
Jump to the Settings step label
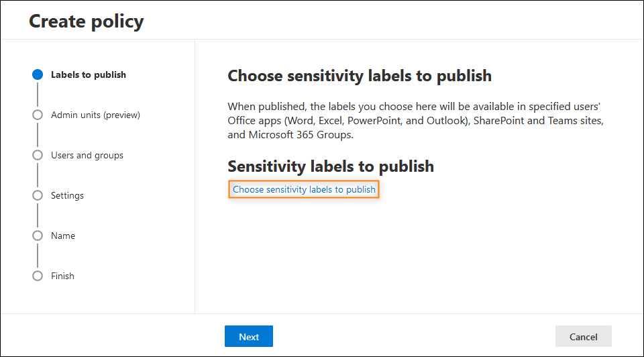67,195
